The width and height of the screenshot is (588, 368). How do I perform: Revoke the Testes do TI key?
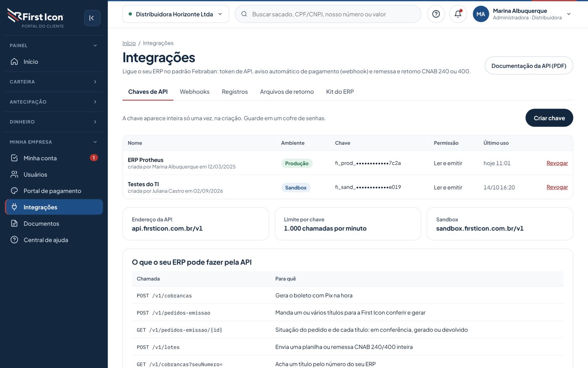pyautogui.click(x=557, y=187)
